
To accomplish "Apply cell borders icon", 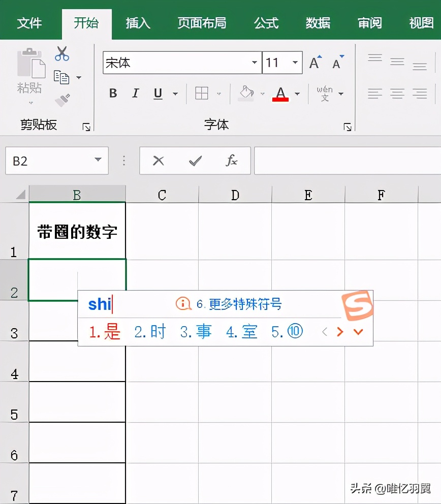I will point(202,93).
